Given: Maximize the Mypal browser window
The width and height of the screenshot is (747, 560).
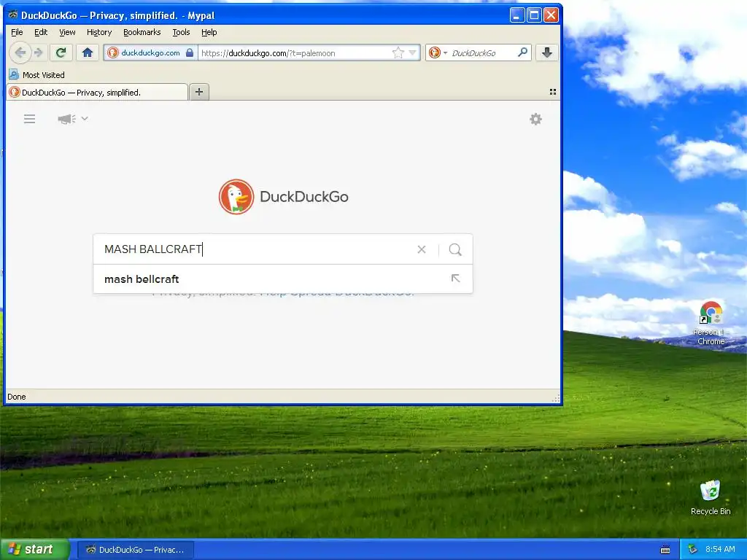Looking at the screenshot, I should coord(534,15).
